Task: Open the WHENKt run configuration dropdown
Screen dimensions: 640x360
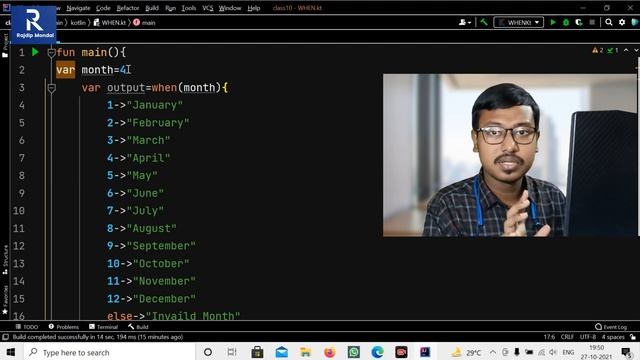Action: coord(518,22)
